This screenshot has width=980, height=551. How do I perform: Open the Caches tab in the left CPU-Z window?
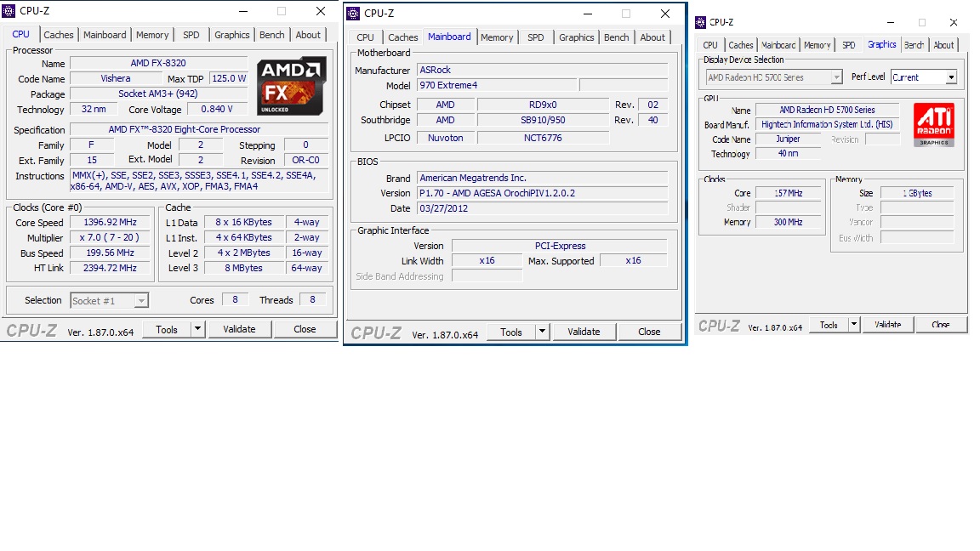point(58,35)
